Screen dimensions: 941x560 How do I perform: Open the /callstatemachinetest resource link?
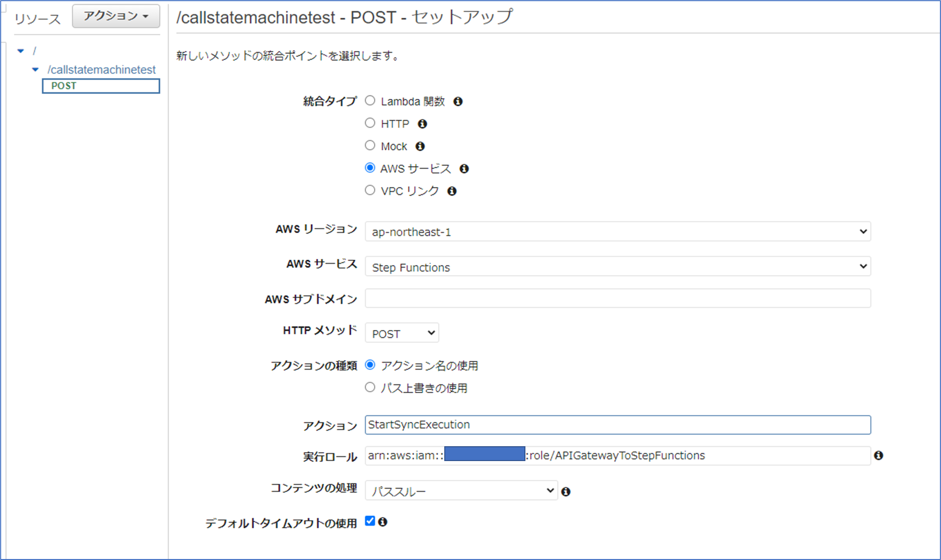coord(101,70)
